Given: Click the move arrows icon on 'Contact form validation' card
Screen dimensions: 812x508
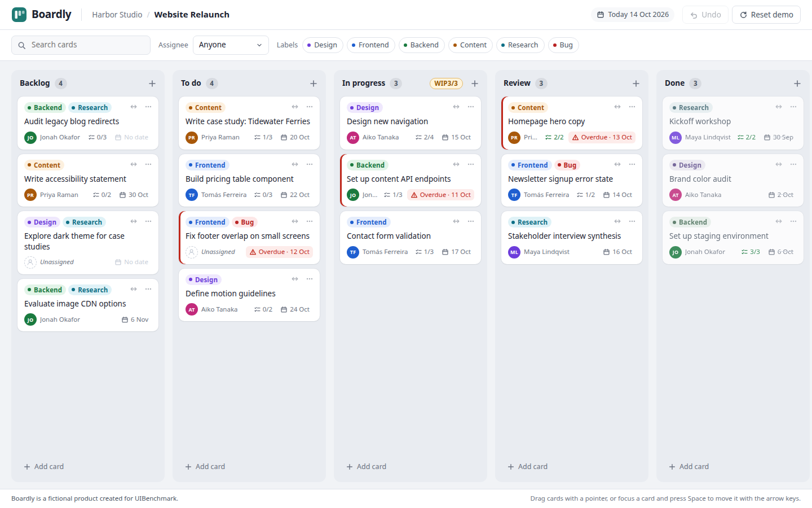Looking at the screenshot, I should point(456,221).
